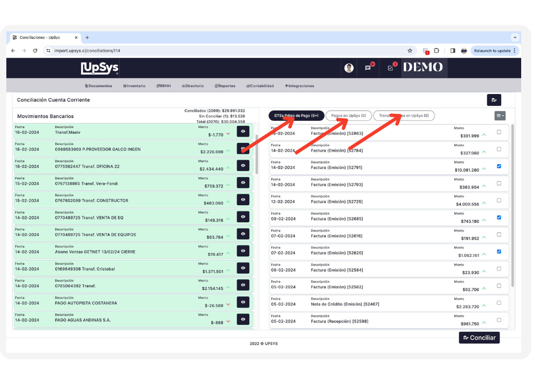
Task: Uncheck the Factura (Emisión) [52791] checkbox
Action: [500, 166]
